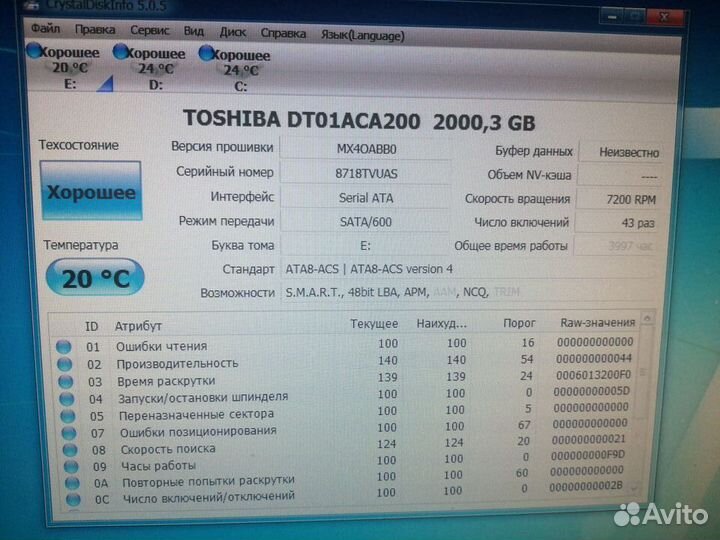Click the Serial ATA interface field
Viewport: 720px width, 540px height.
[366, 198]
